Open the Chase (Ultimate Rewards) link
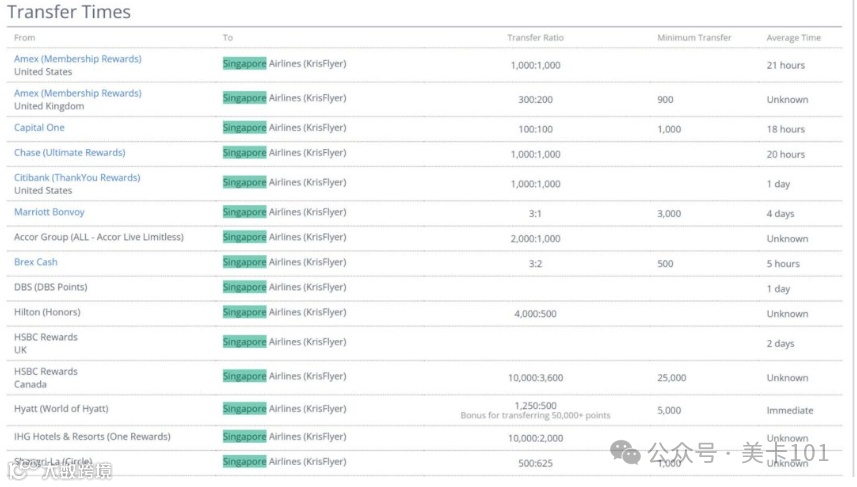Screen dimensions: 857x487 [69, 153]
